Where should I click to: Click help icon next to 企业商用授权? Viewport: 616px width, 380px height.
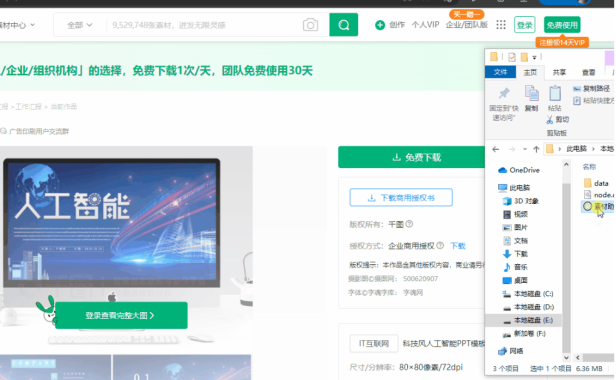pyautogui.click(x=440, y=246)
